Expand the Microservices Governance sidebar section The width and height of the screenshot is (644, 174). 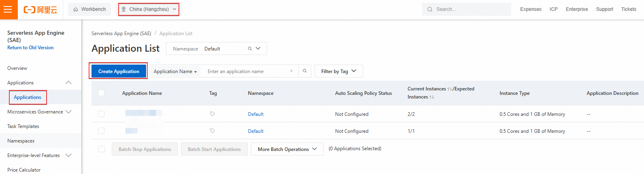39,112
